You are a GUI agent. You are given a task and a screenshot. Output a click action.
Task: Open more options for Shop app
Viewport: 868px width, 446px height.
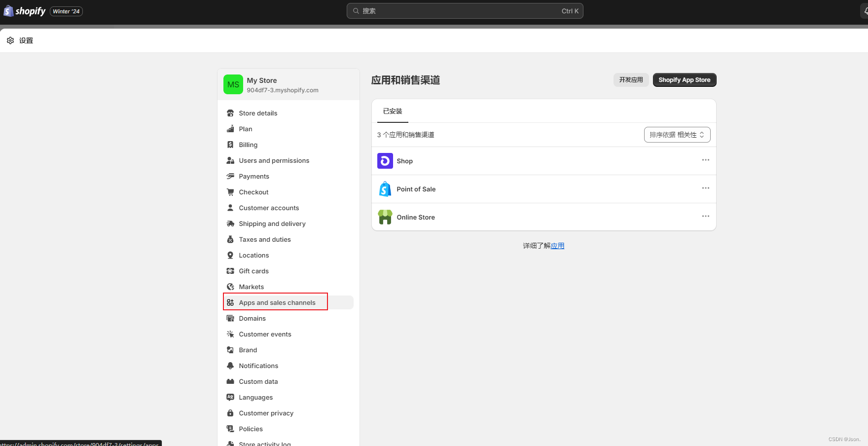click(x=706, y=160)
